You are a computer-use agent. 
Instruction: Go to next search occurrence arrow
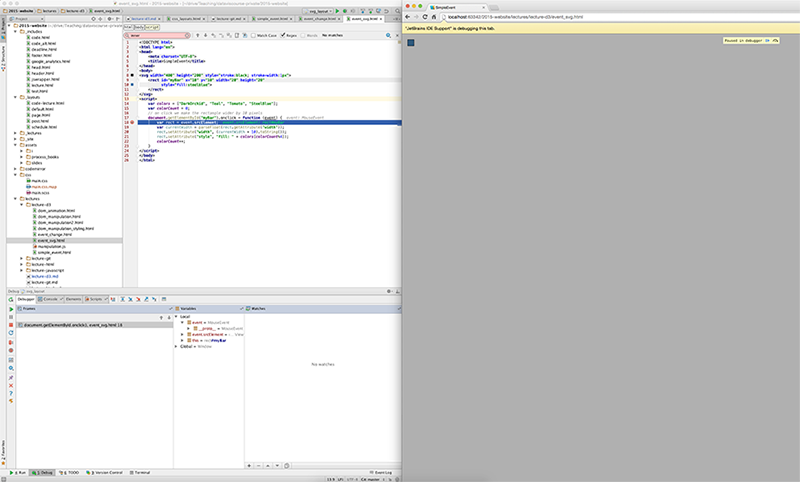pyautogui.click(x=206, y=35)
